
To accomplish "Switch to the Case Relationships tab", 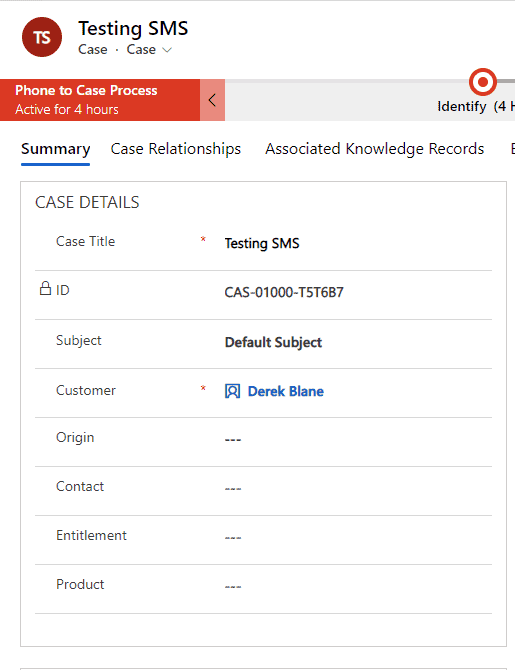I will 176,149.
